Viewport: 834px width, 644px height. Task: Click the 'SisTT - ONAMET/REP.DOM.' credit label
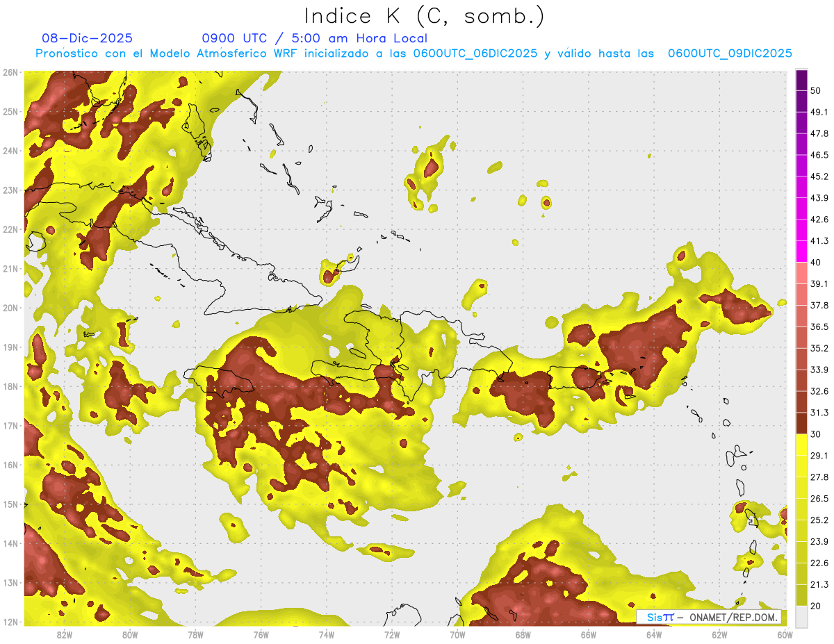pyautogui.click(x=709, y=617)
